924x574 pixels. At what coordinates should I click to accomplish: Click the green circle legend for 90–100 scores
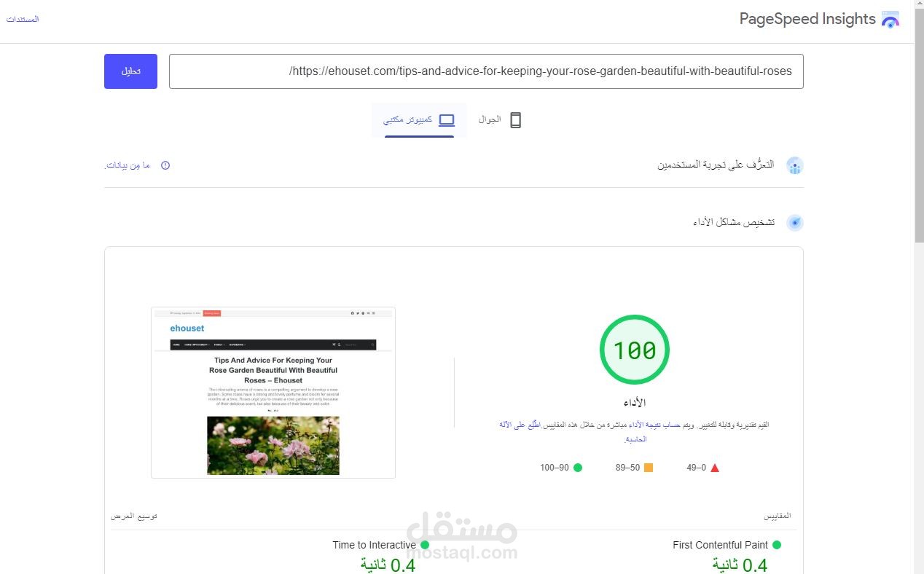point(578,467)
